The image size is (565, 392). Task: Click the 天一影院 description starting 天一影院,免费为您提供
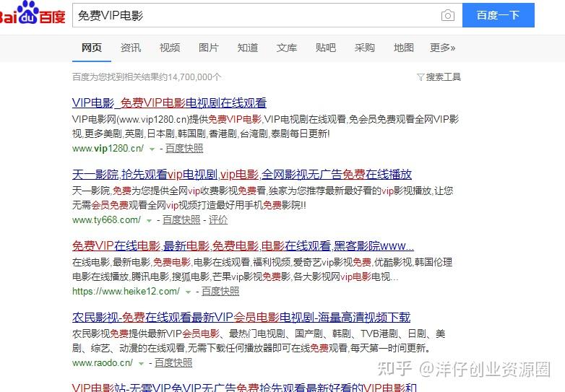click(x=262, y=198)
